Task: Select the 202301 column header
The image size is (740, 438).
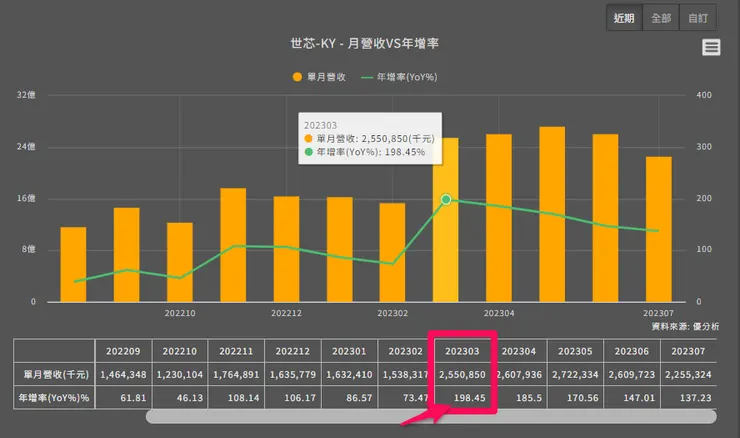Action: coord(349,351)
